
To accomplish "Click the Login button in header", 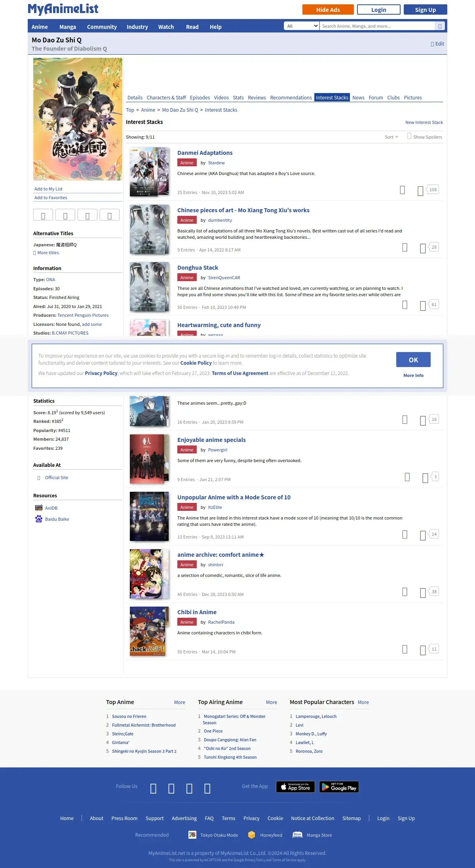I will 379,10.
